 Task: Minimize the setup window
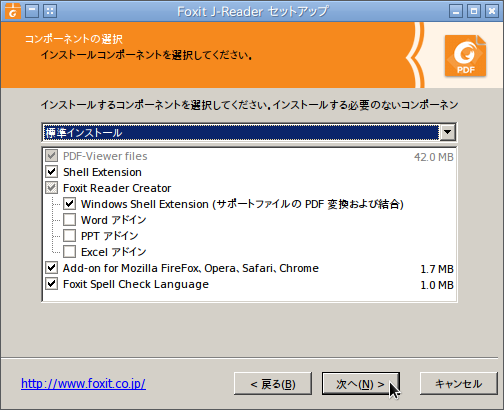456,11
